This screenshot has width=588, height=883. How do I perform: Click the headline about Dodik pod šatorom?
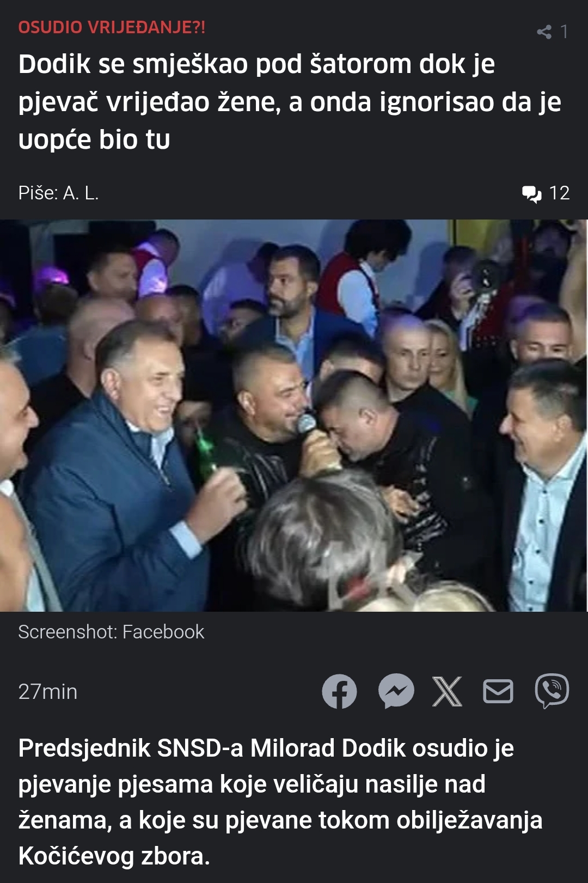290,101
